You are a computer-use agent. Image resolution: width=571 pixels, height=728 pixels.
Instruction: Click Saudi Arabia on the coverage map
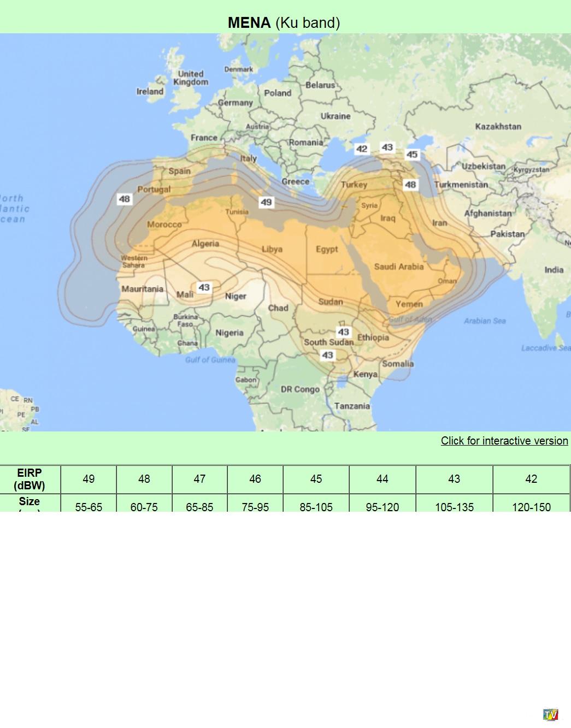tap(398, 267)
